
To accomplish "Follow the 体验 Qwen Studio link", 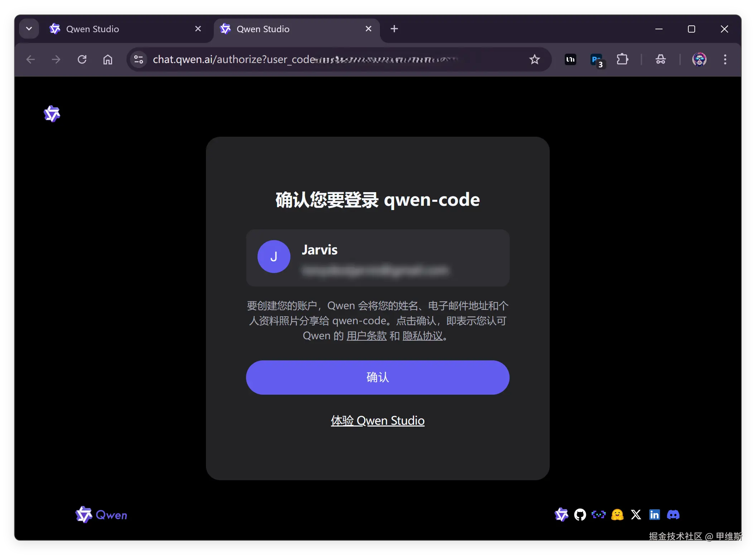I will (377, 420).
